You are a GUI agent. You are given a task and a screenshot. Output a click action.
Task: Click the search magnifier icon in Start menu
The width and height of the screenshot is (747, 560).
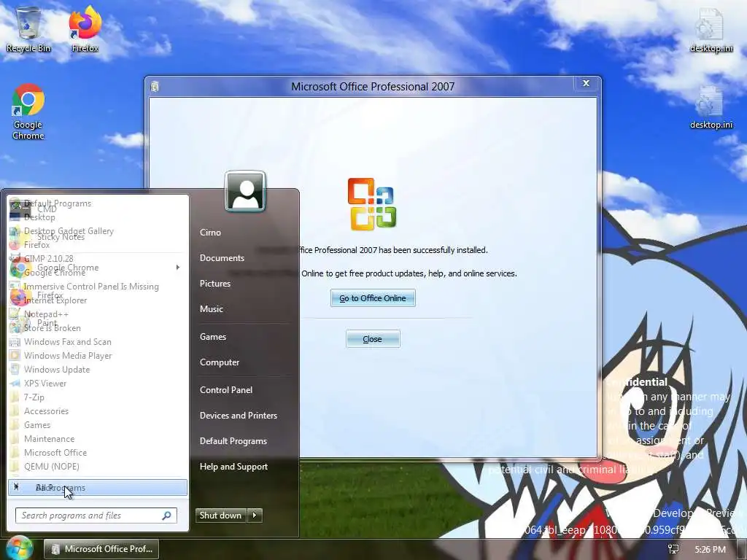coord(167,516)
